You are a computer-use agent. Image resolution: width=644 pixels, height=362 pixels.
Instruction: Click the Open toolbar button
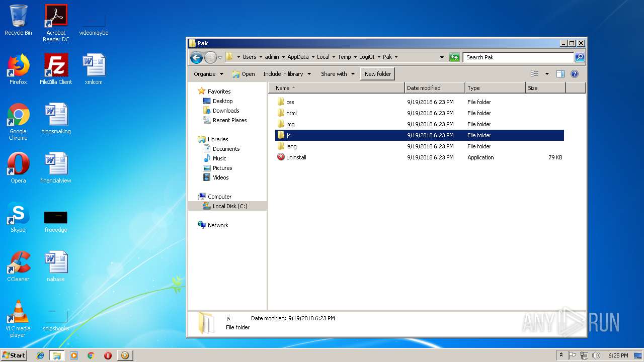[x=244, y=74]
